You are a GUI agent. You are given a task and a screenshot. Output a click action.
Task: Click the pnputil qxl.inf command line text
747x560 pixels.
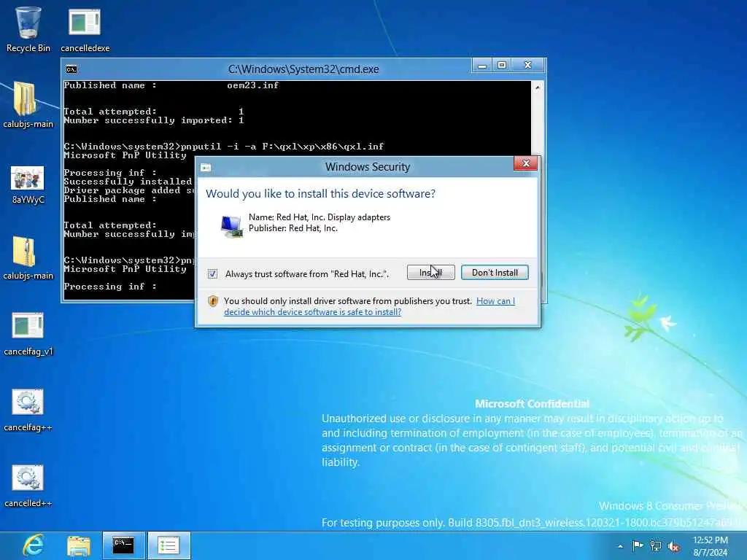(223, 146)
